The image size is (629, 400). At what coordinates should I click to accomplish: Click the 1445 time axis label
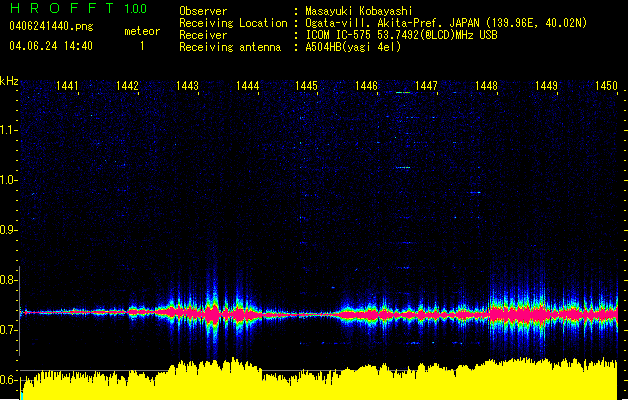coord(306,86)
